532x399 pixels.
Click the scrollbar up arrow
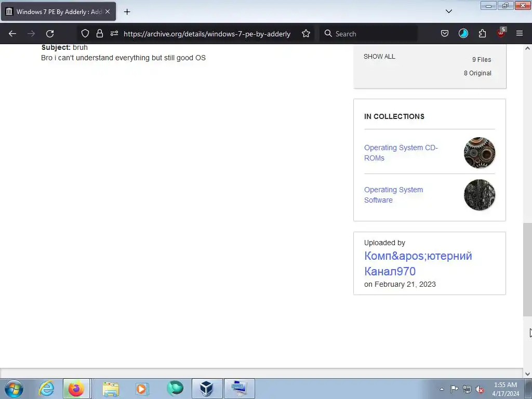[x=527, y=48]
